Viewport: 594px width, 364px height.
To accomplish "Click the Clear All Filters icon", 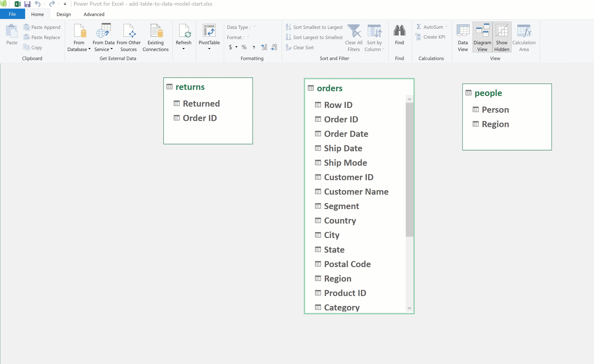I will [354, 31].
